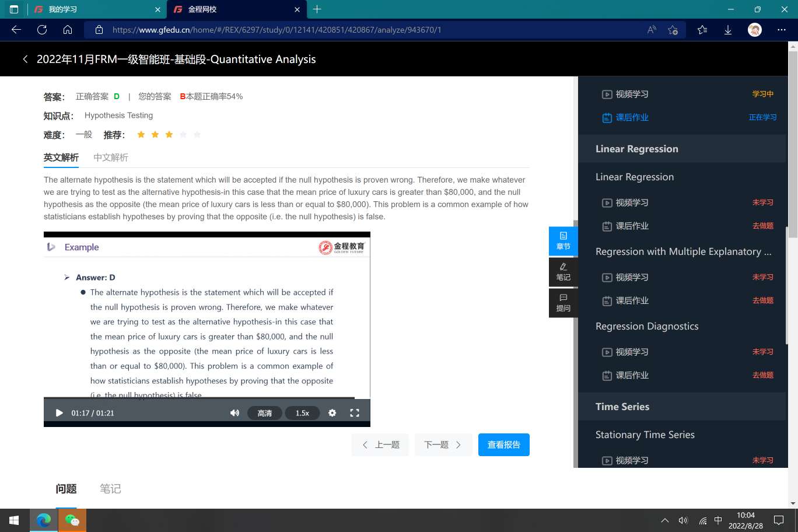Screen dimensions: 798x532
Task: Seek on the video progress bar
Action: pos(198,398)
